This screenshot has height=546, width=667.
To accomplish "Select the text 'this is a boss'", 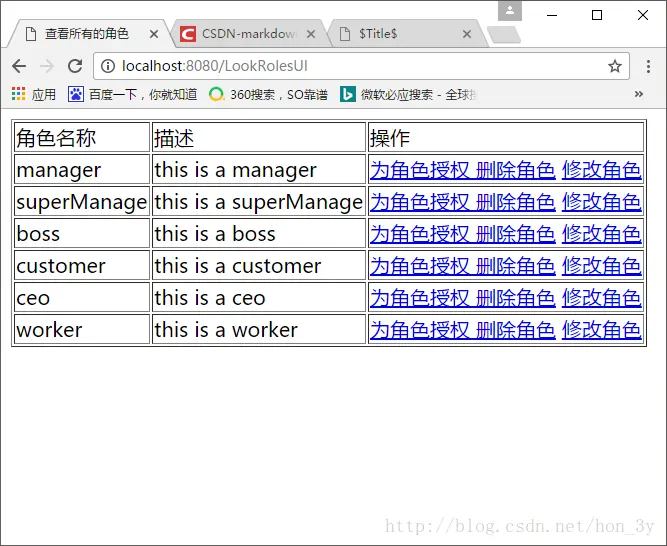I will pyautogui.click(x=215, y=234).
